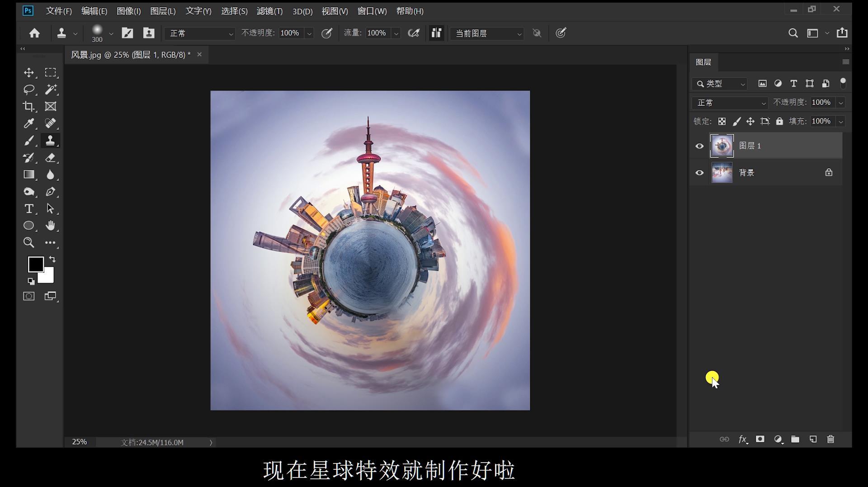Select the Magic Wand tool
The image size is (868, 487).
pos(50,90)
